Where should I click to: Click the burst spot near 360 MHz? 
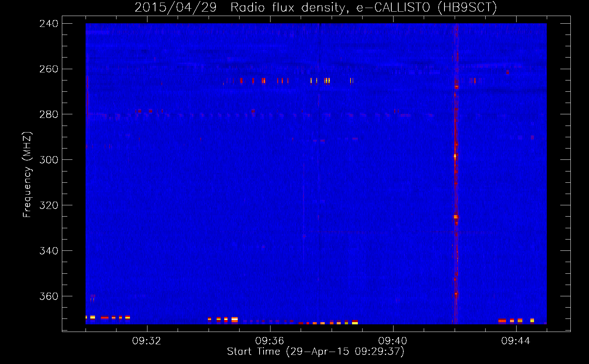pyautogui.click(x=456, y=294)
